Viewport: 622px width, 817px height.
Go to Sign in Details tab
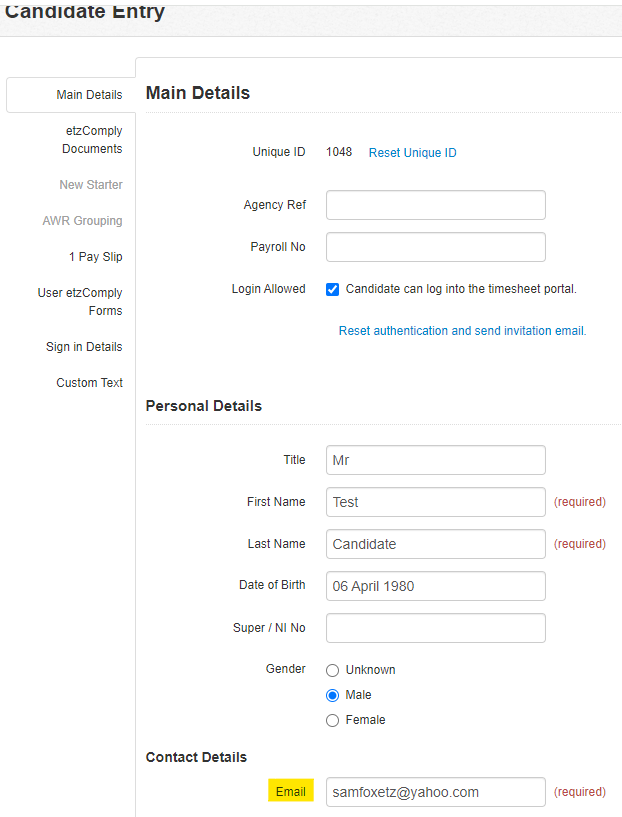(84, 347)
